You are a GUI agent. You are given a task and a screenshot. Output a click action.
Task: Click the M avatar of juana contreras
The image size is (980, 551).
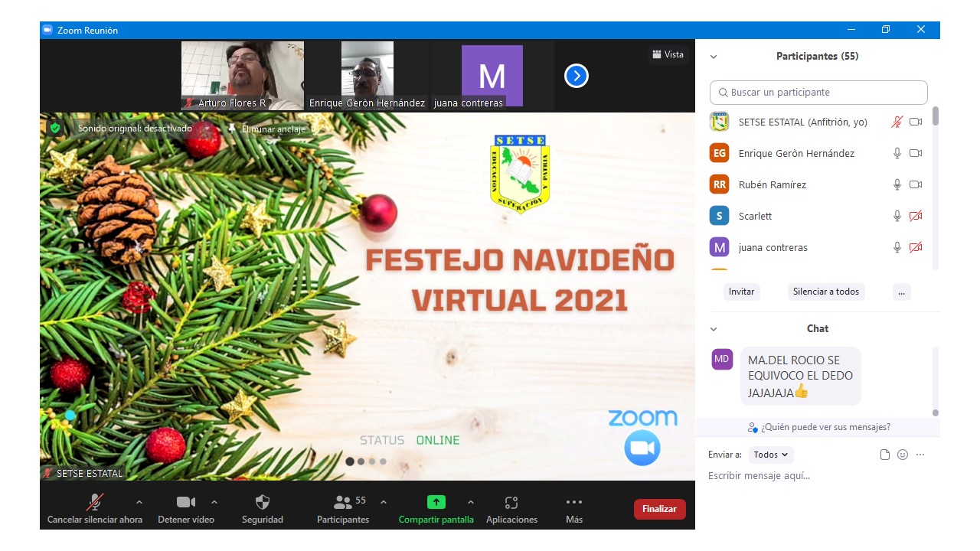(719, 247)
